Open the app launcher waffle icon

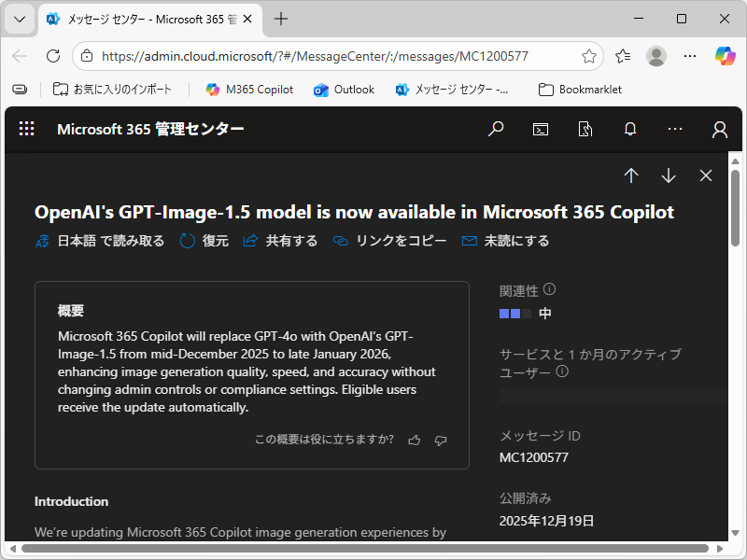pos(27,129)
